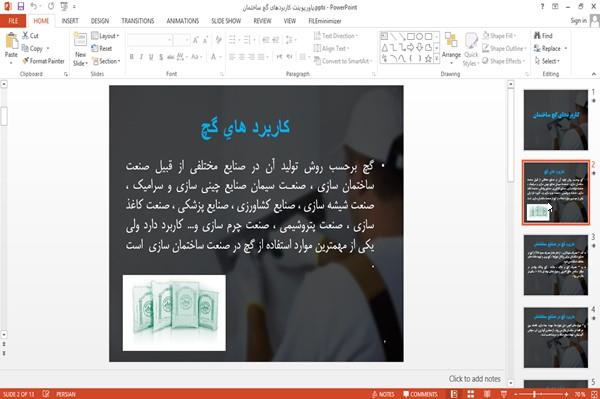Open the Section dropdown menu
This screenshot has width=600, height=399.
[x=106, y=61]
